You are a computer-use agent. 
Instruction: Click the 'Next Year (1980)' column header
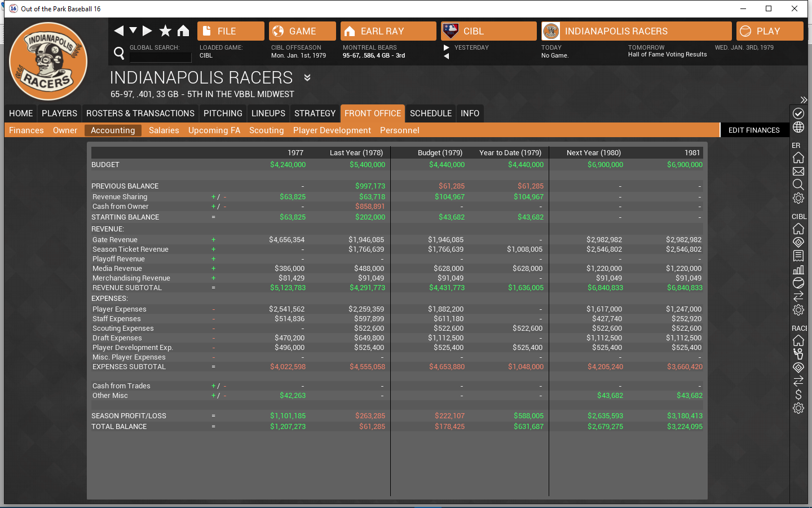594,153
